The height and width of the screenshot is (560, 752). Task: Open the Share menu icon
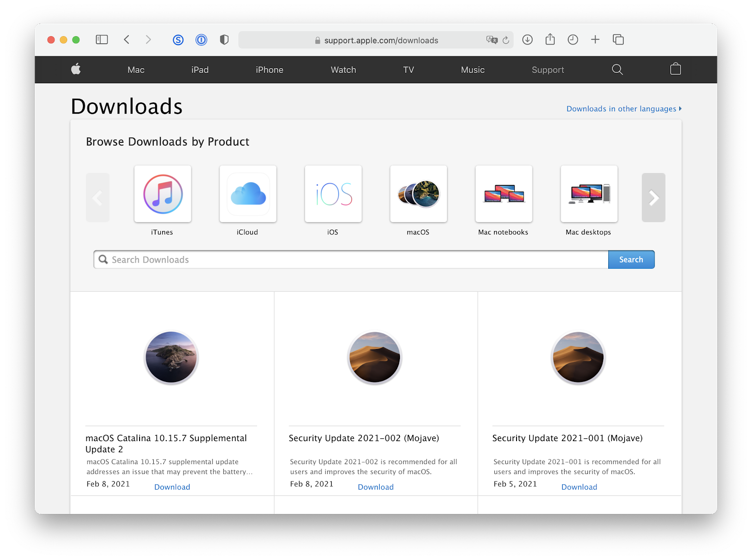[x=550, y=39]
